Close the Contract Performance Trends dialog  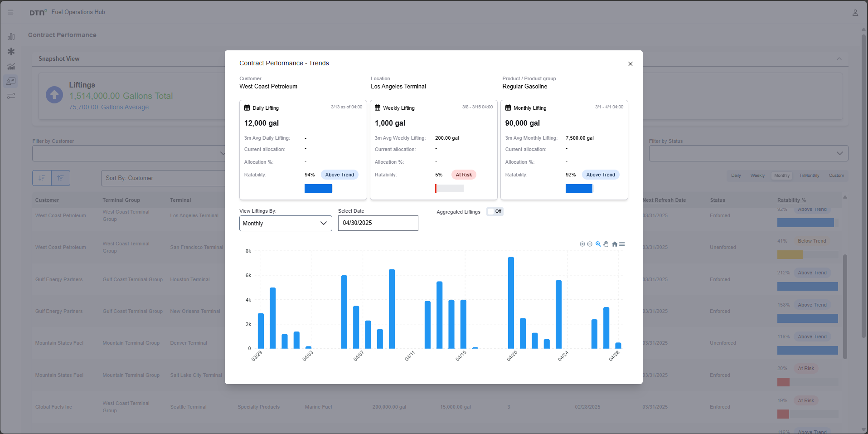(x=630, y=64)
